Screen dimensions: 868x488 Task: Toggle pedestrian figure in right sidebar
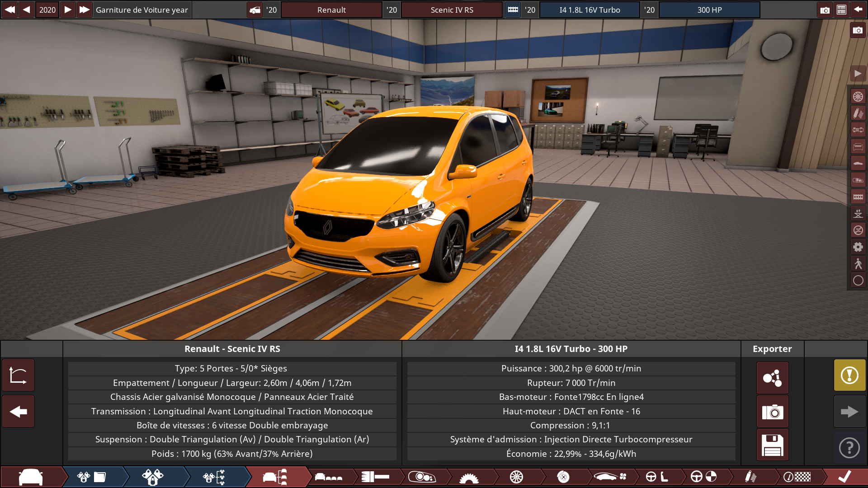[858, 264]
